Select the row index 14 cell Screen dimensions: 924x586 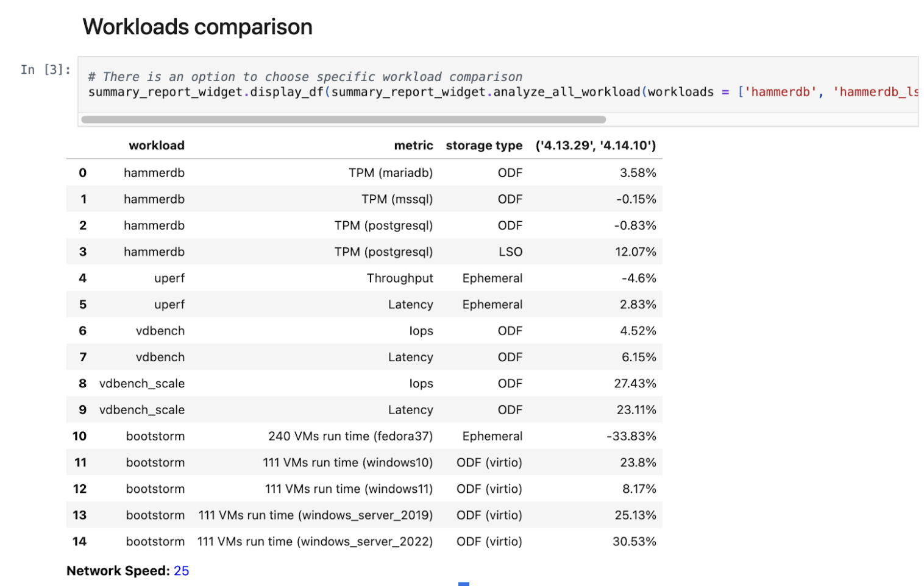[79, 542]
